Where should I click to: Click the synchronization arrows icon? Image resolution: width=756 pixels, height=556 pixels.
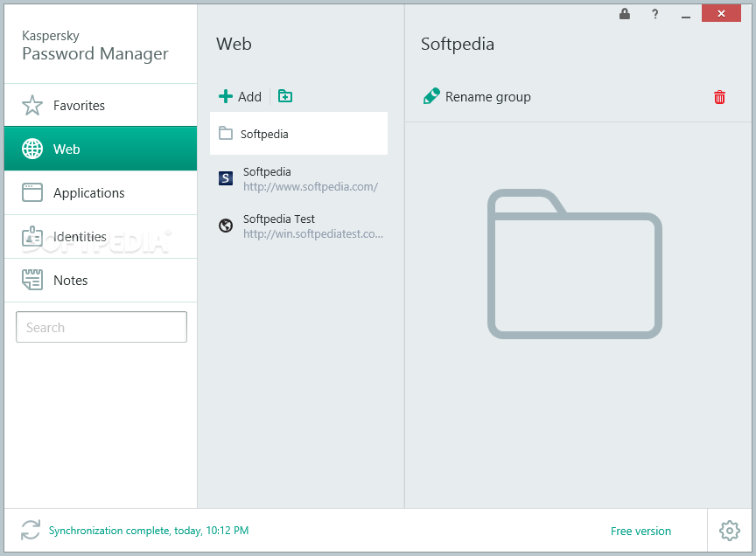coord(31,530)
